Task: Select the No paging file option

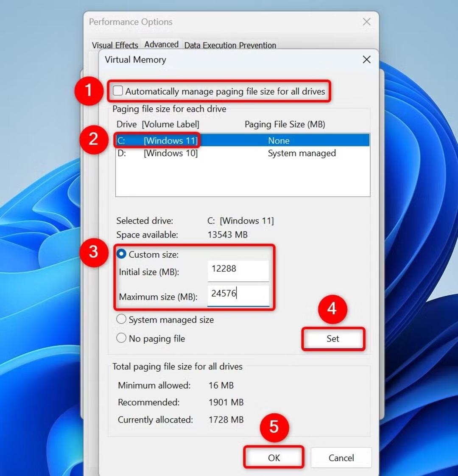Action: tap(121, 338)
